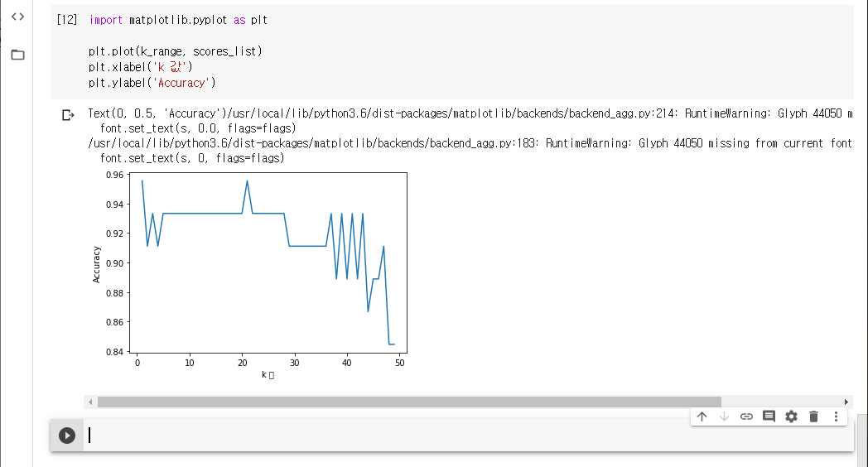Image resolution: width=868 pixels, height=467 pixels.
Task: Click the clear output icon beside the output
Action: click(68, 115)
